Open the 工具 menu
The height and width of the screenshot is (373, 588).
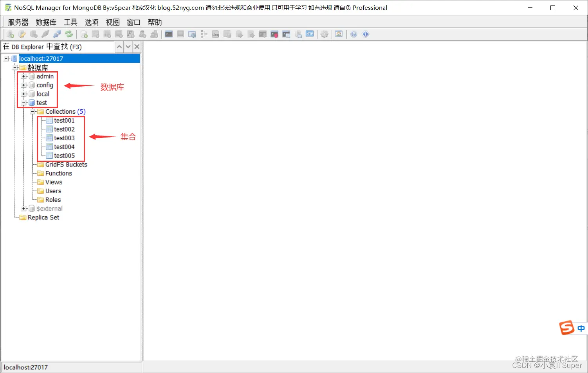click(x=70, y=22)
